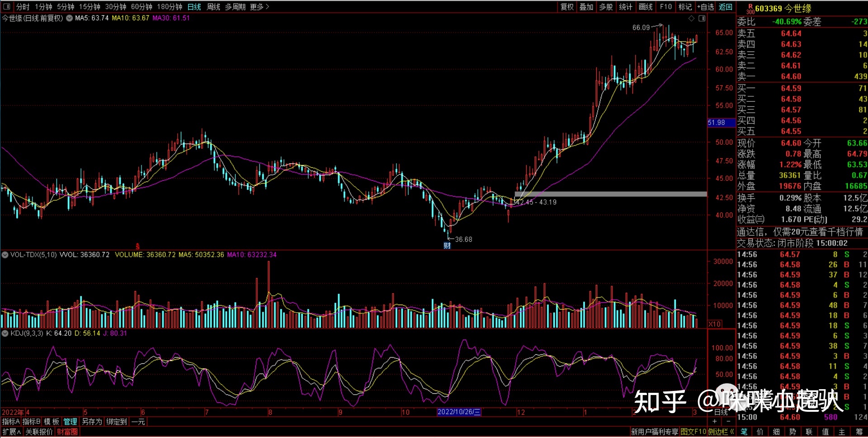Open the 复权 adjustment menu

pyautogui.click(x=567, y=7)
